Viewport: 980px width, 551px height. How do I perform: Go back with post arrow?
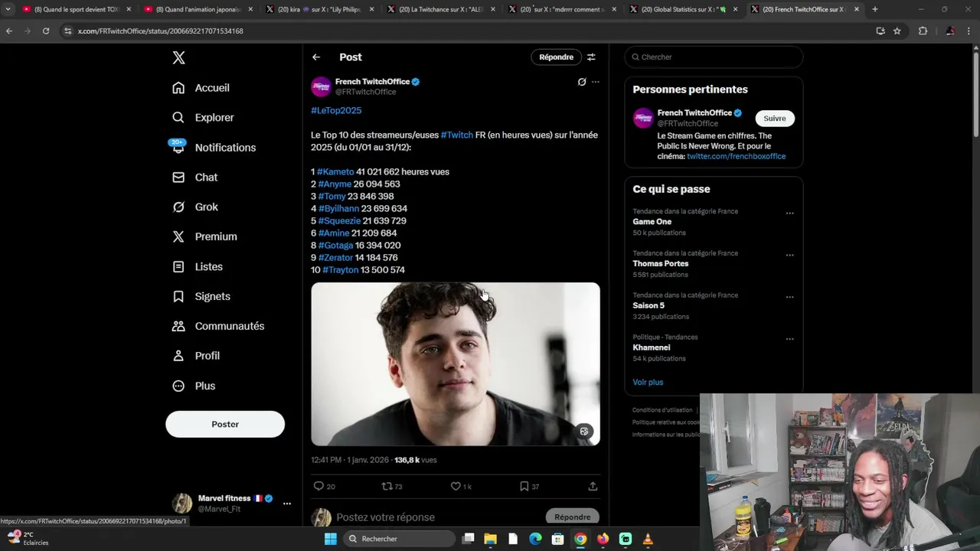point(316,57)
